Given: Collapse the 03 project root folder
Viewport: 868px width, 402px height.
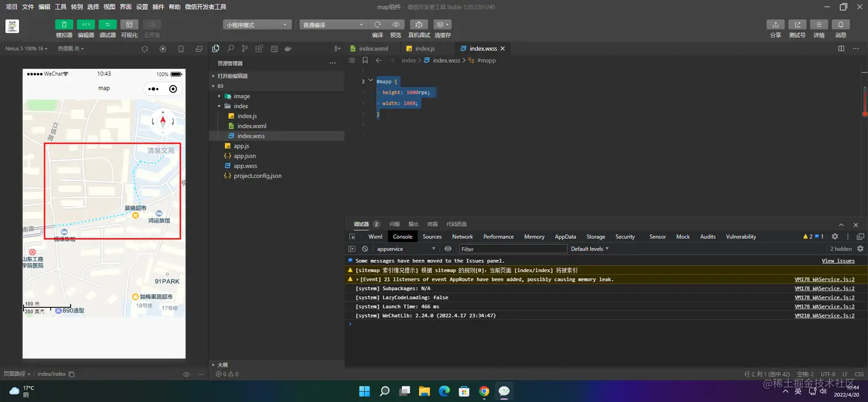Looking at the screenshot, I should (277, 86).
